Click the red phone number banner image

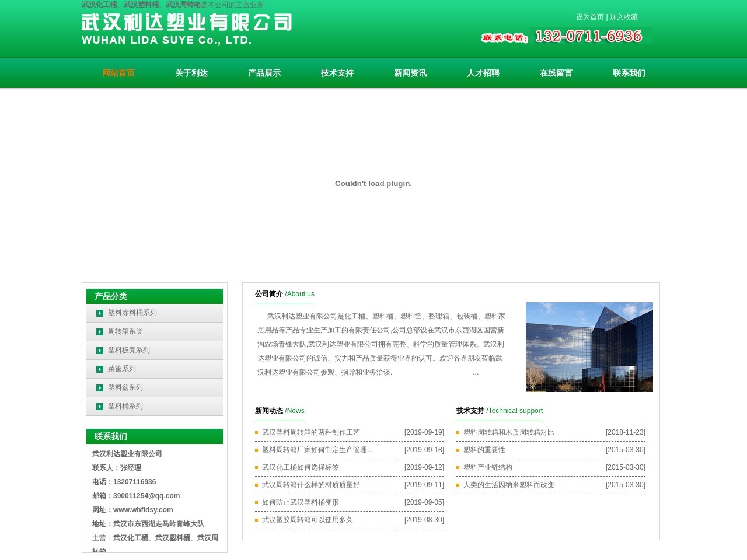click(x=564, y=36)
